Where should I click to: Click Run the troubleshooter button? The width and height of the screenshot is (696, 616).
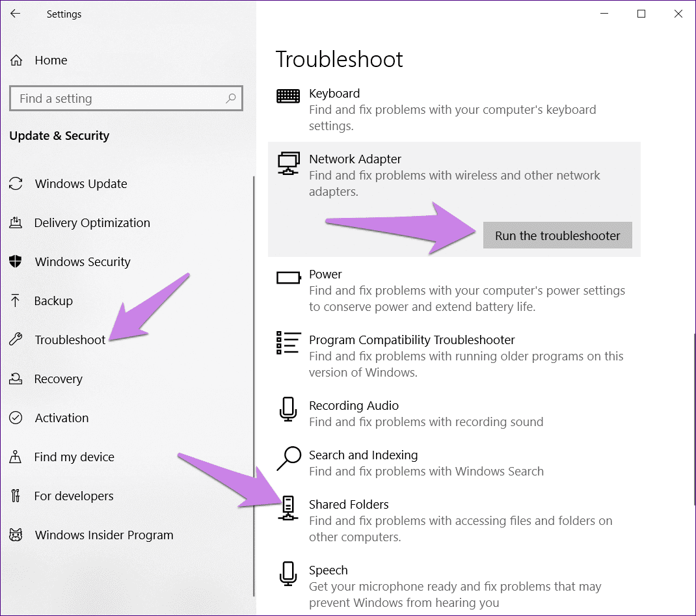(x=557, y=235)
